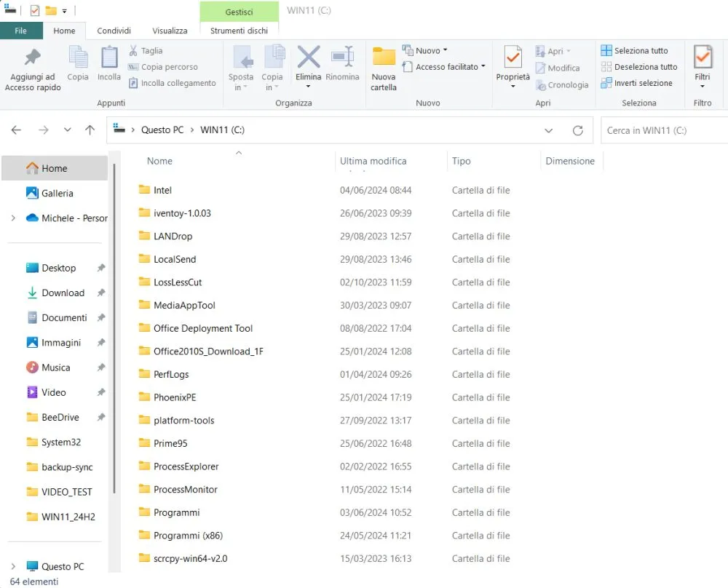Open the File menu
Image resolution: width=728 pixels, height=588 pixels.
click(x=21, y=31)
